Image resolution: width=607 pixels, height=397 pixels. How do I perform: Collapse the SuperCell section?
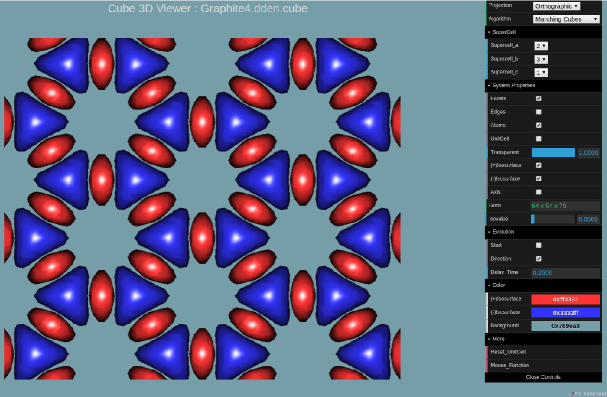click(x=544, y=32)
